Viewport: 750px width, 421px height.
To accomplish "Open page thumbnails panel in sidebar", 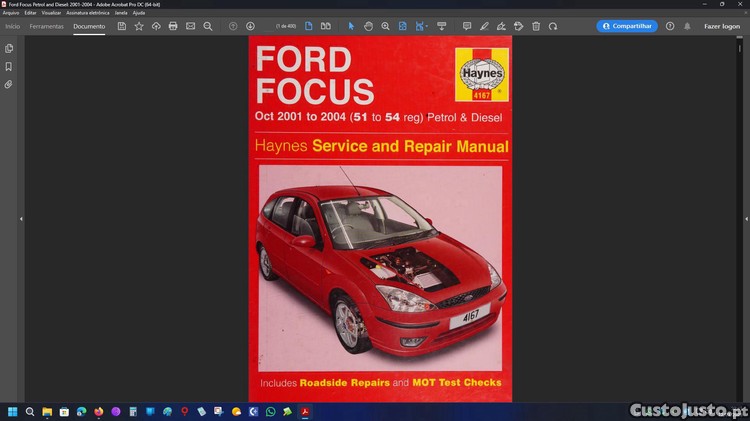I will (x=9, y=48).
